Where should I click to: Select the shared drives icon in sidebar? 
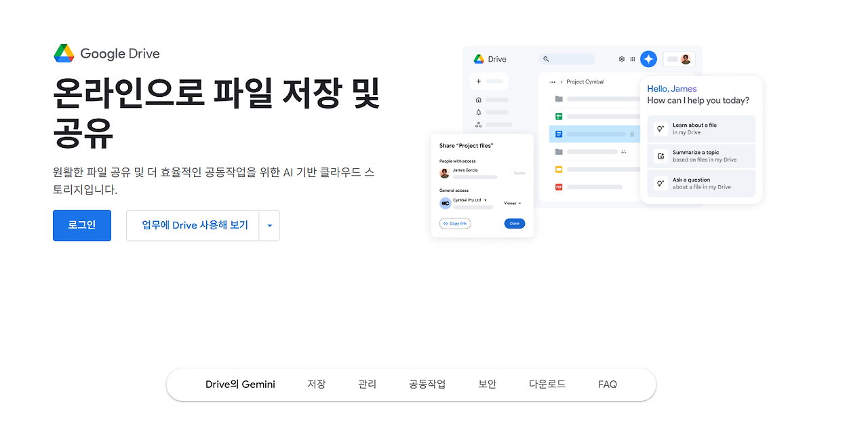(x=479, y=125)
